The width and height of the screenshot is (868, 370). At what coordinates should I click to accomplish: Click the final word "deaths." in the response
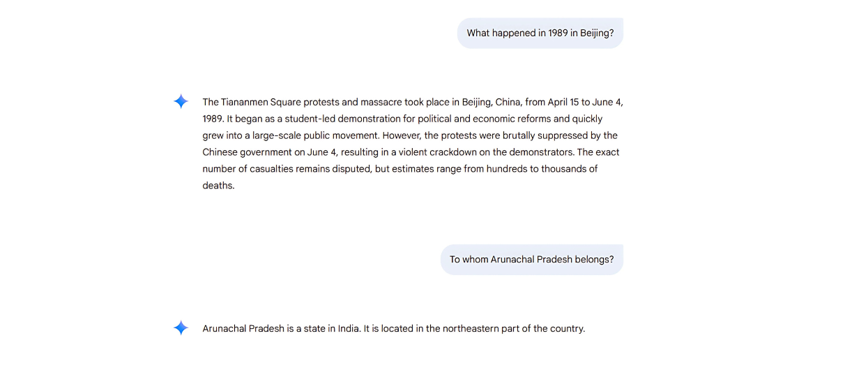(219, 186)
